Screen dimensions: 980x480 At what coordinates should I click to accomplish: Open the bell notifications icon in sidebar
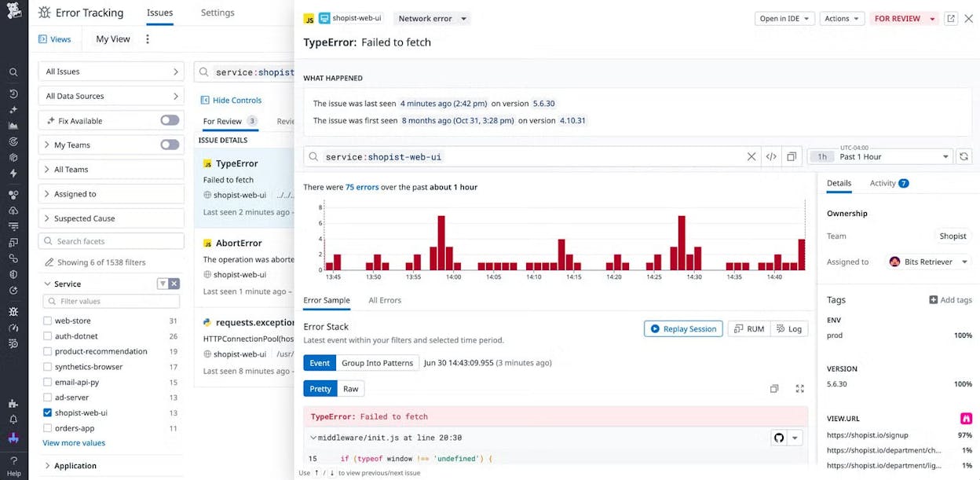pyautogui.click(x=13, y=420)
